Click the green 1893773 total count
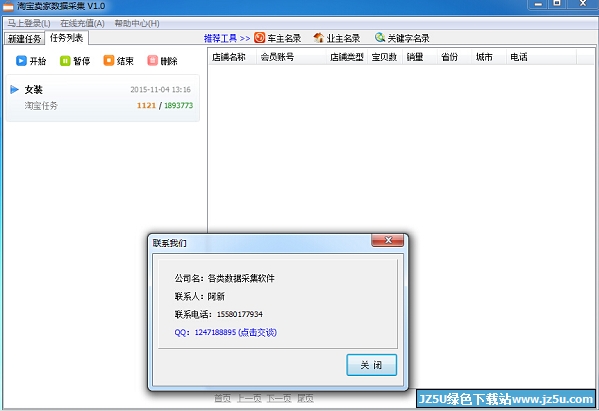Viewport: 599px width, 411px height. 178,105
